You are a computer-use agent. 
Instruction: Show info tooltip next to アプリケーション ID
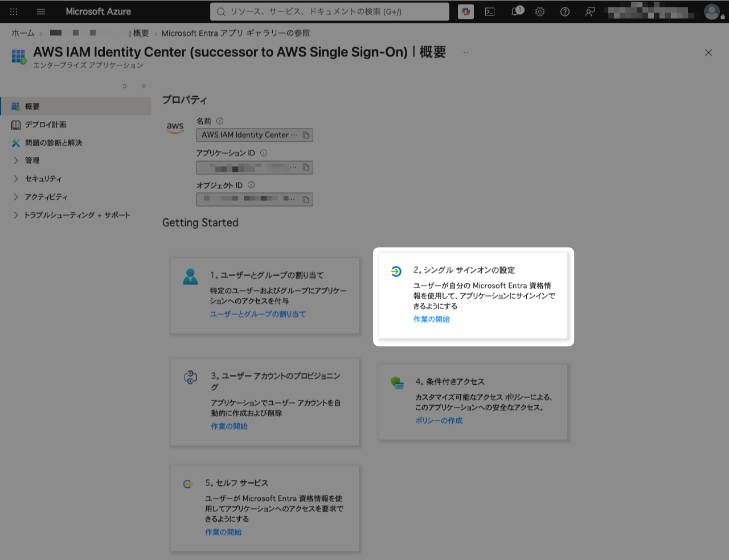point(264,153)
